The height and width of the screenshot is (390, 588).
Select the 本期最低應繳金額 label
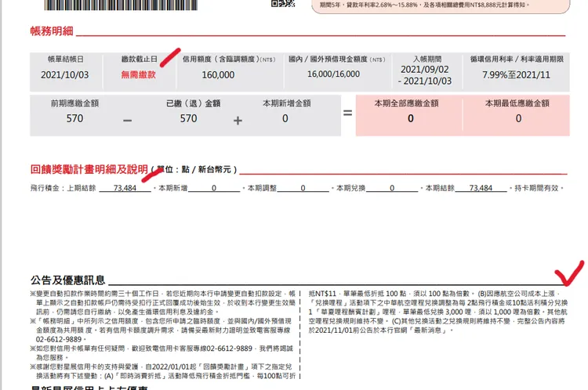(x=517, y=103)
